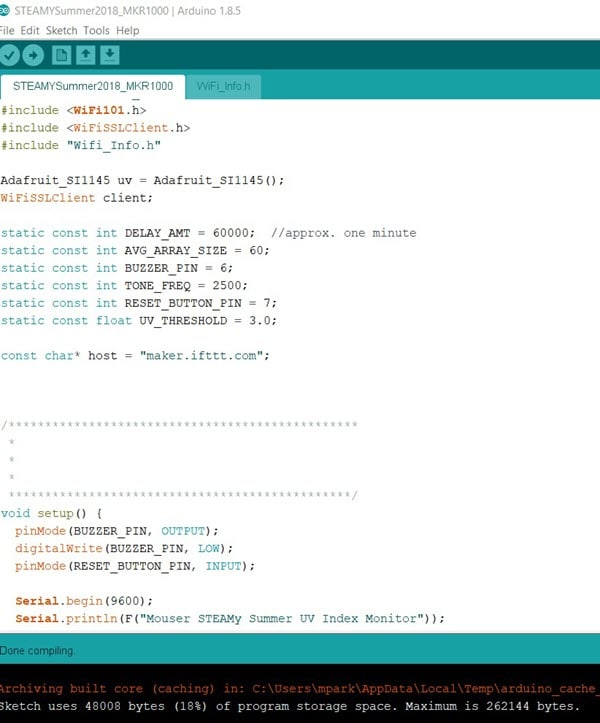Click the Arduino logo in title bar
This screenshot has height=723, width=600.
click(6, 10)
